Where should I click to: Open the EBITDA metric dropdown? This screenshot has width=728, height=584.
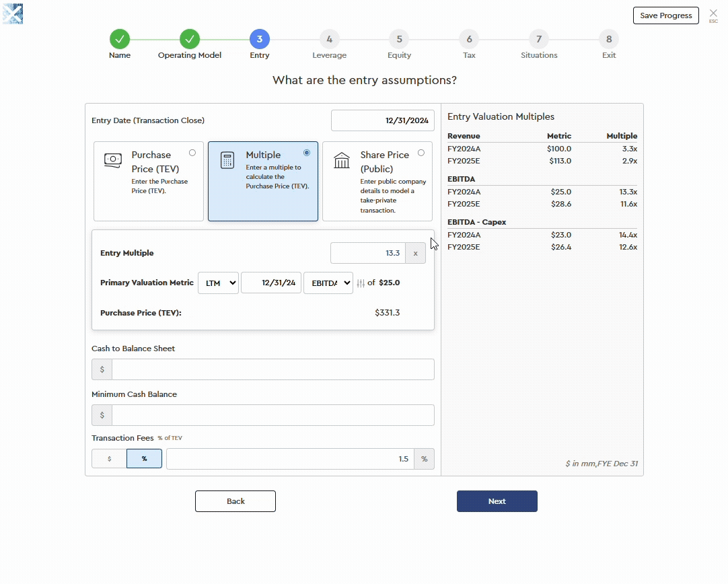pyautogui.click(x=328, y=283)
